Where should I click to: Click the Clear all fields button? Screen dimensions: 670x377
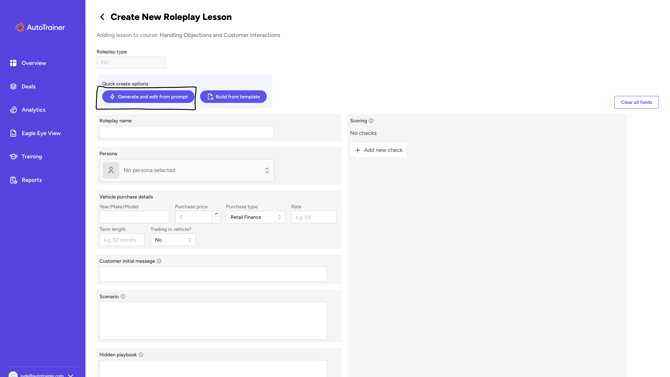pyautogui.click(x=636, y=102)
